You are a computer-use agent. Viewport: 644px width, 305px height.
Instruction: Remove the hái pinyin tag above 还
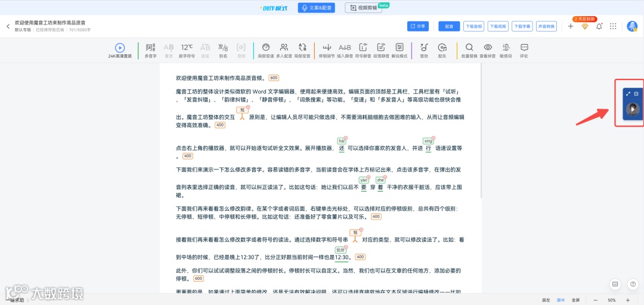346,138
